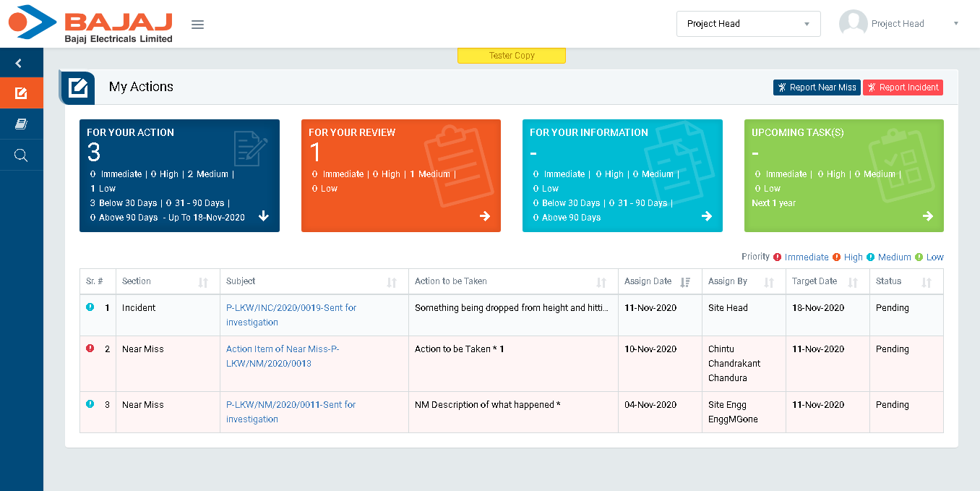Click arrow on For Your Review card
Image resolution: width=980 pixels, height=491 pixels.
(x=485, y=216)
